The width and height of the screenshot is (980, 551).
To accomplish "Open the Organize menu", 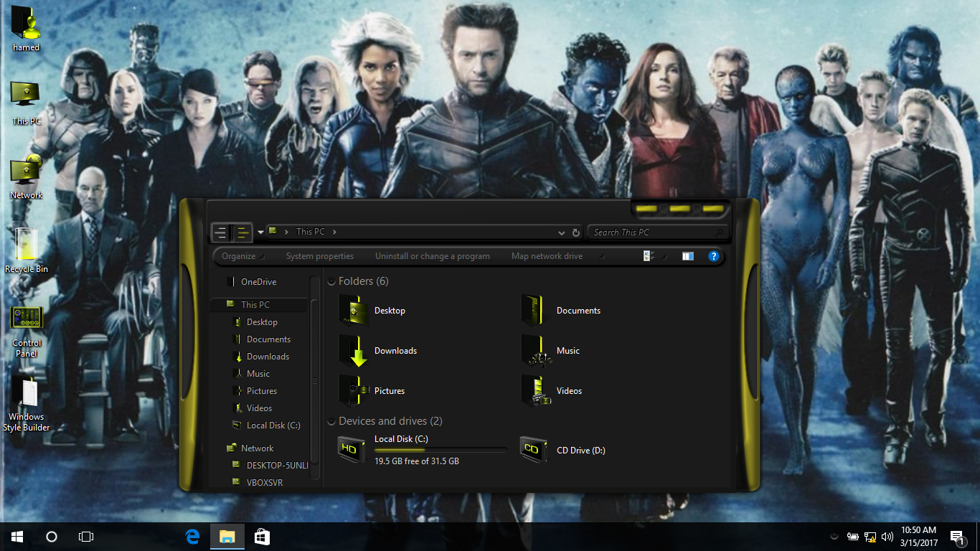I will (x=239, y=256).
